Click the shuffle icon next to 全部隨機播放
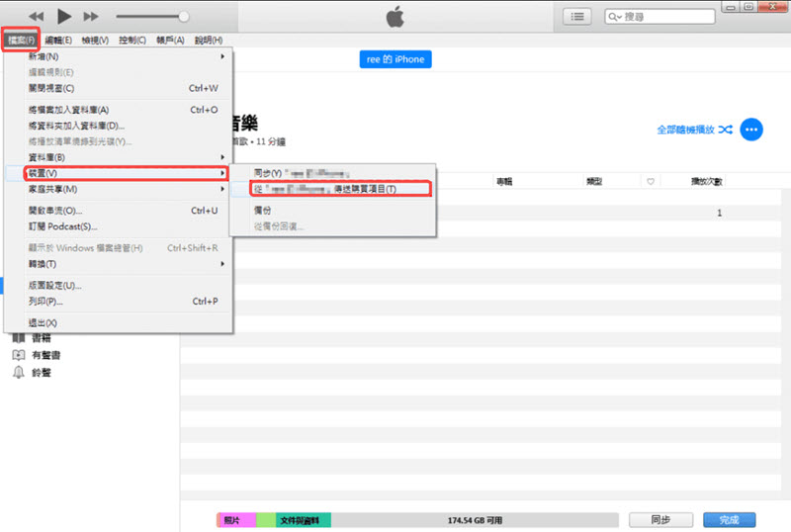Screen dimensions: 791x532 (x=726, y=130)
